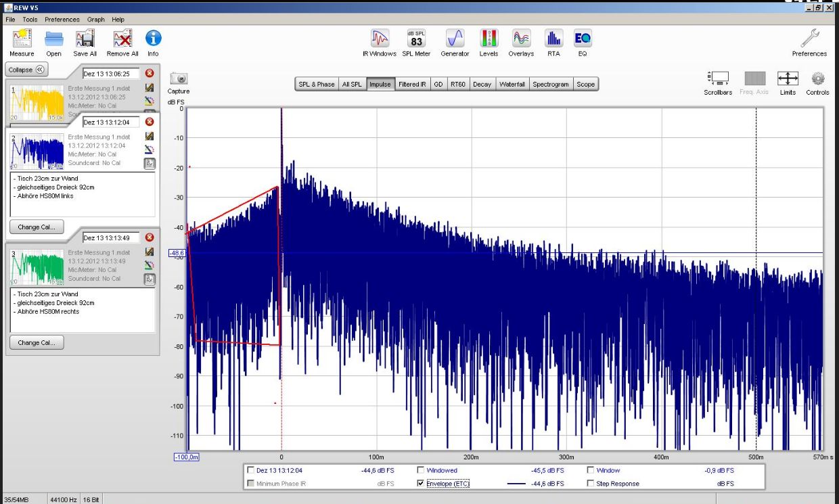
Task: Click the "- Abhöre HS80M rechts" note
Action: 46,312
